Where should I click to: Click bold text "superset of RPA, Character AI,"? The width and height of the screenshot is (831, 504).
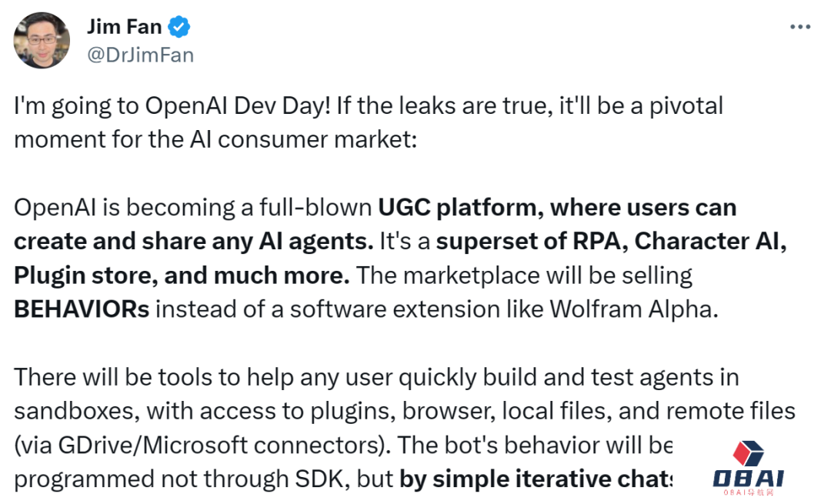611,241
